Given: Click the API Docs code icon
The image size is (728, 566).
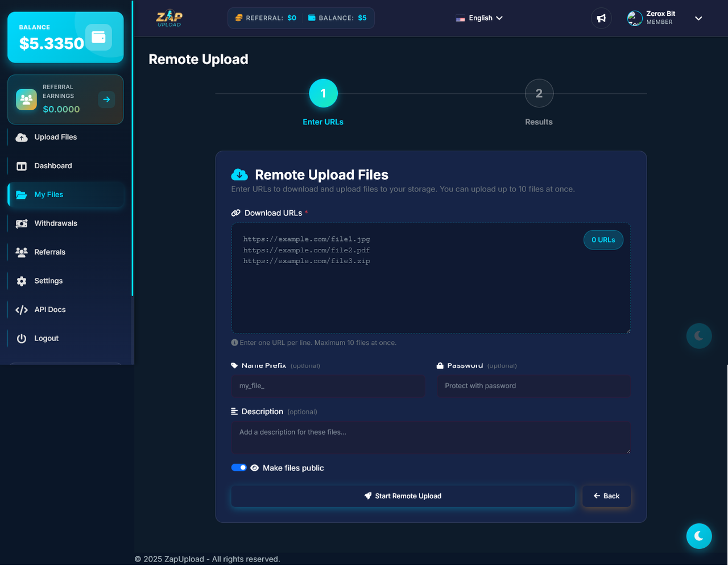Looking at the screenshot, I should click(22, 310).
